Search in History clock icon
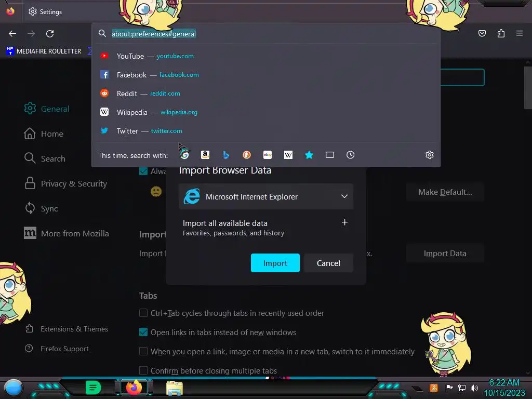Viewport: 532px width, 399px height. pos(351,155)
